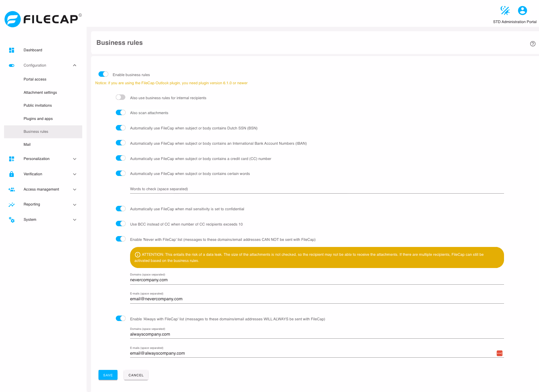
Task: Toggle the IBAN detection rule
Action: click(x=121, y=143)
